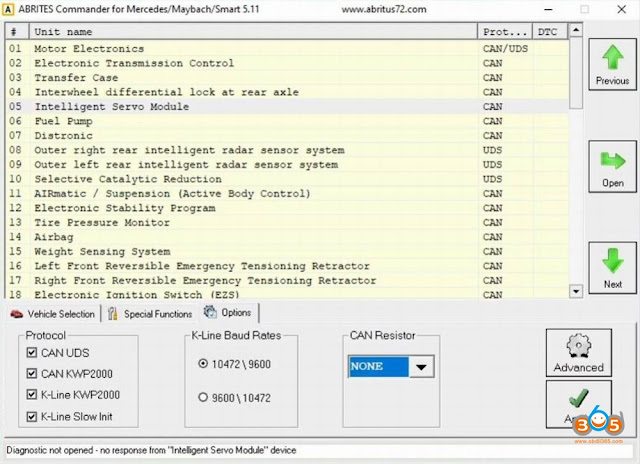
Task: Select the 9600 \ 10472 baud rate option
Action: point(203,397)
